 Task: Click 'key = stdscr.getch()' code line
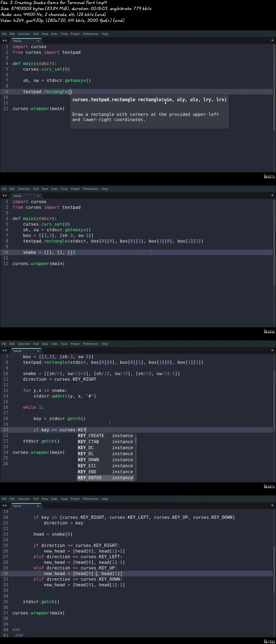click(60, 419)
